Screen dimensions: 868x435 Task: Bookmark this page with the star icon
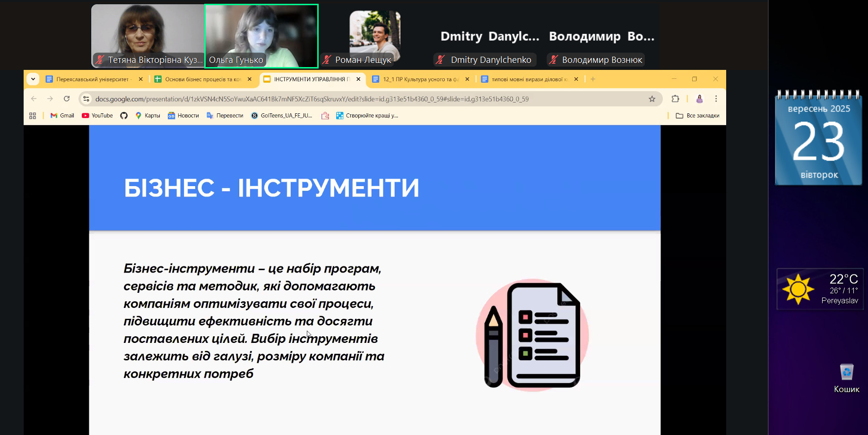point(652,99)
